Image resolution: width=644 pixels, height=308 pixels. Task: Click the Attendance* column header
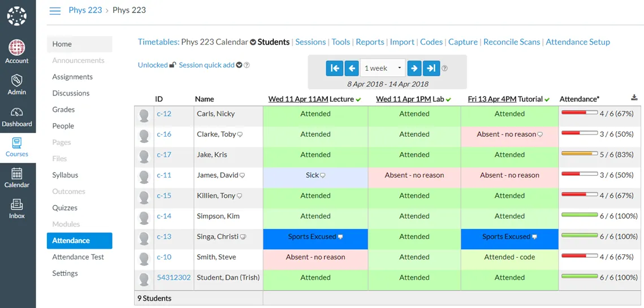[580, 99]
